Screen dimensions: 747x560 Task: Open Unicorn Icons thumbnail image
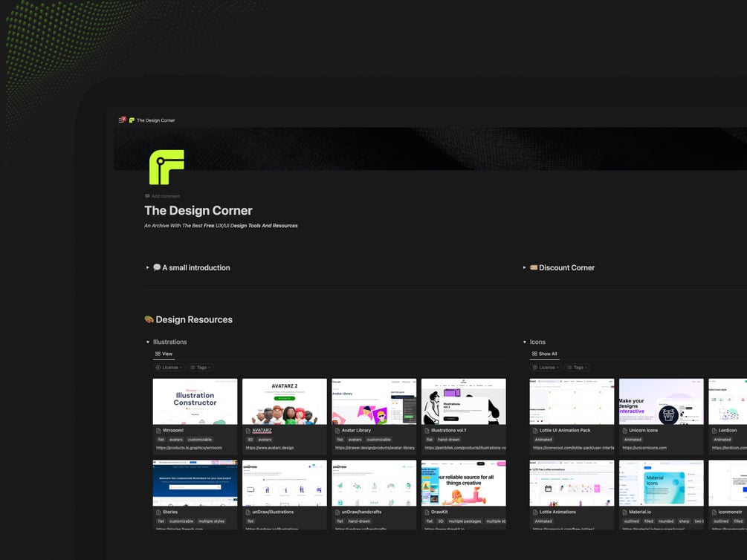(x=662, y=401)
